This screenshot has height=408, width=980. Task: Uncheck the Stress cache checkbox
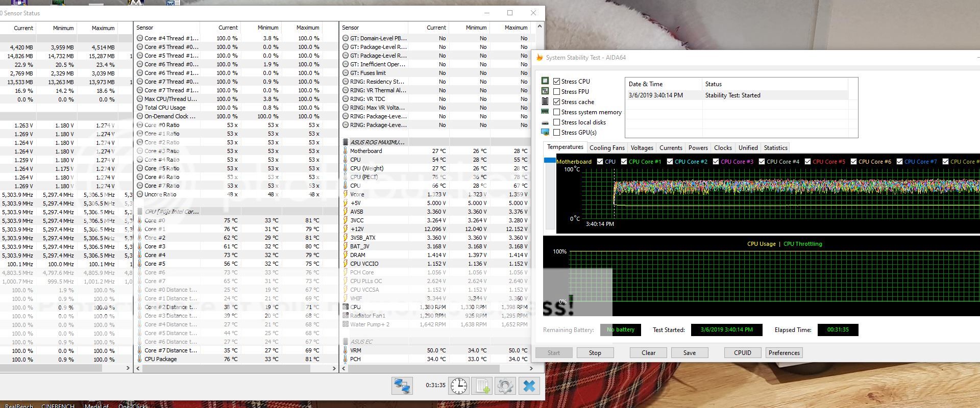point(557,101)
